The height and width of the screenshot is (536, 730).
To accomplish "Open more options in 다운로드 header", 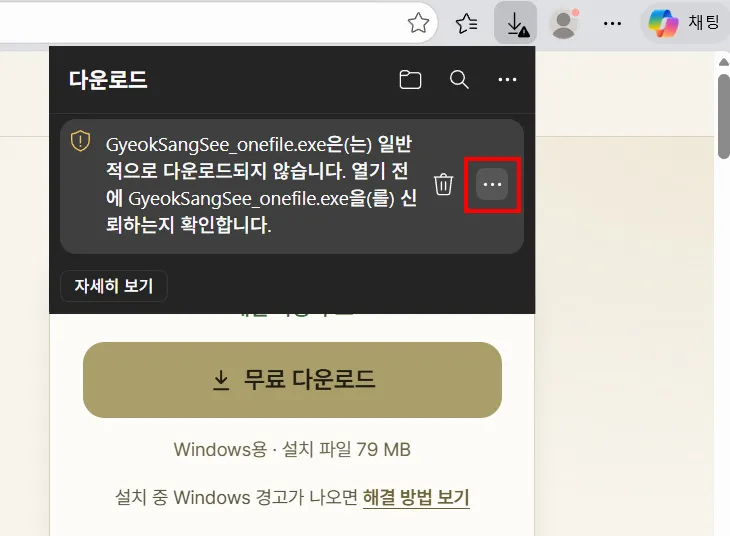I will [x=507, y=80].
